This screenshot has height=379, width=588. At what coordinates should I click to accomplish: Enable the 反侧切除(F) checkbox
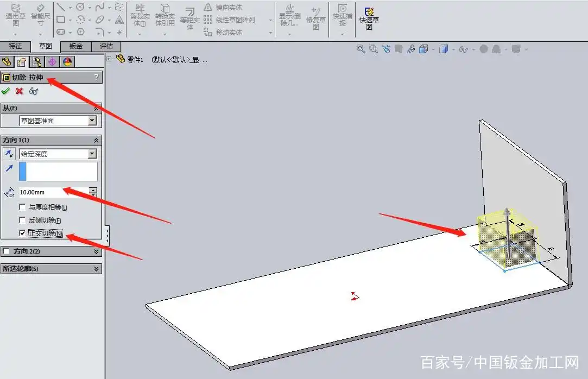point(22,220)
